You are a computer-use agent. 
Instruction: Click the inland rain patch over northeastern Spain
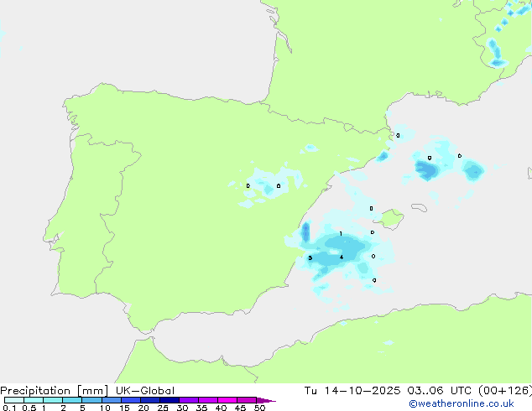point(269,189)
